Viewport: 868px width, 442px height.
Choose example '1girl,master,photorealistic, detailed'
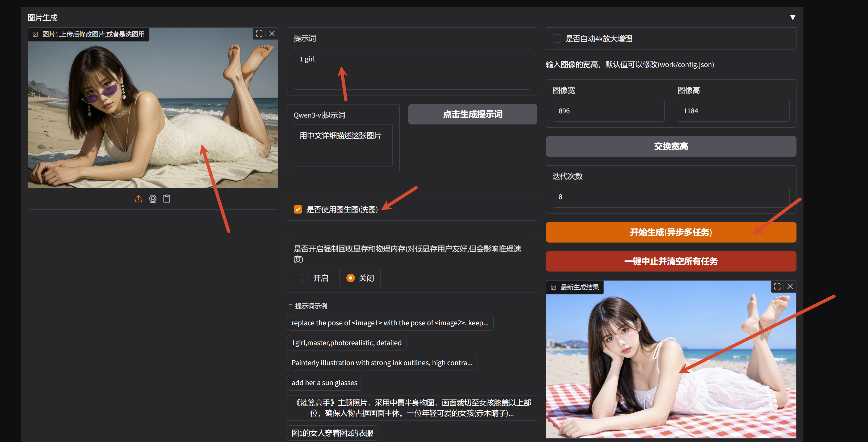coord(346,343)
